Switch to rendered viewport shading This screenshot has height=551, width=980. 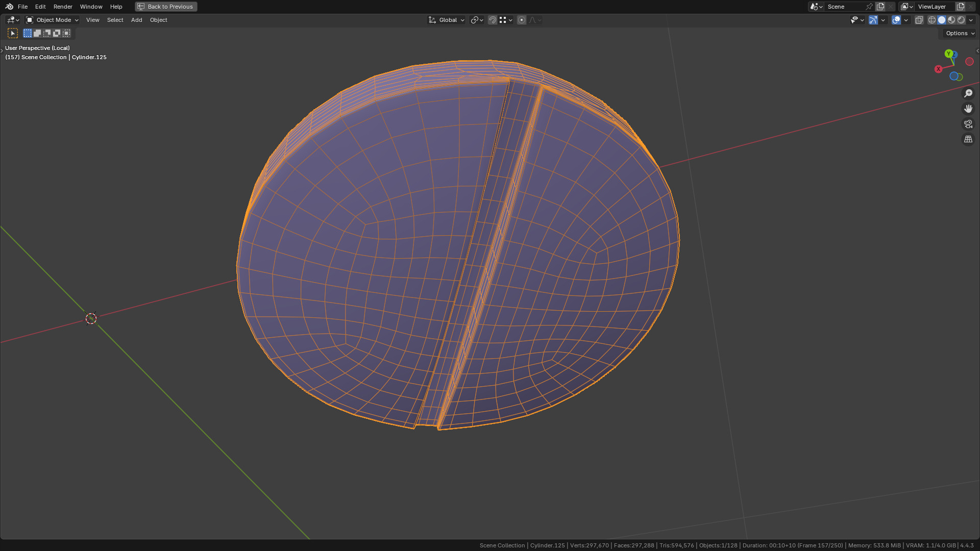[961, 20]
